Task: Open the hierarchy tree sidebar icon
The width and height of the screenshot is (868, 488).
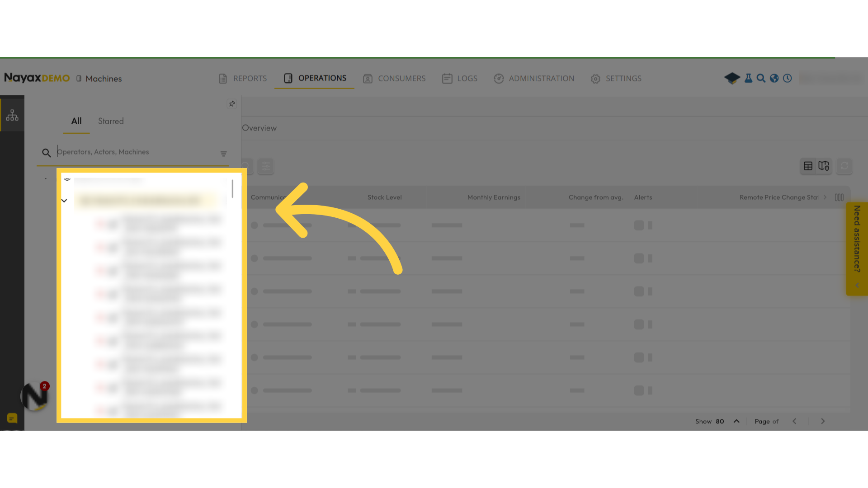Action: 12,115
